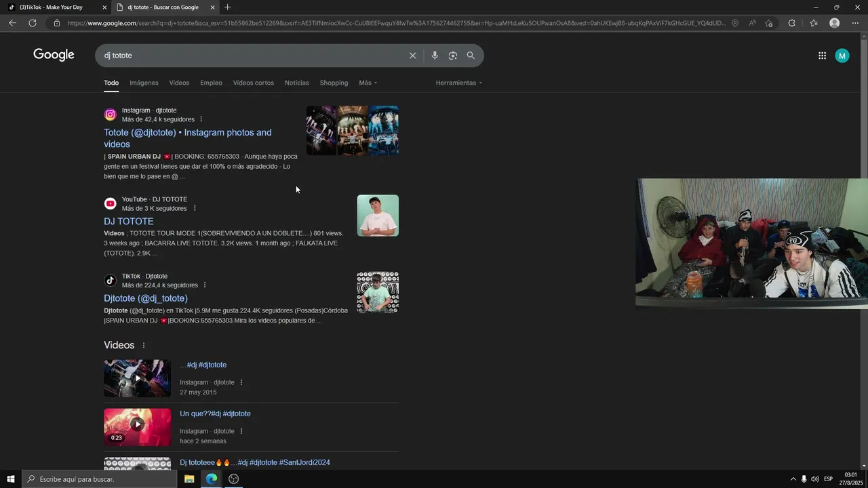
Task: Open browser favorites star icon
Action: click(x=814, y=23)
